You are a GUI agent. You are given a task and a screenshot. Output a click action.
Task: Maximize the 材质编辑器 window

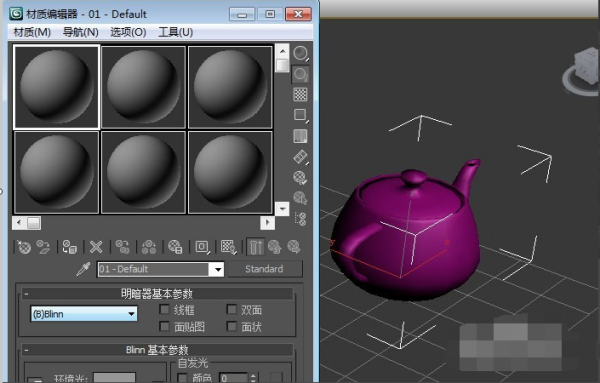click(x=270, y=15)
